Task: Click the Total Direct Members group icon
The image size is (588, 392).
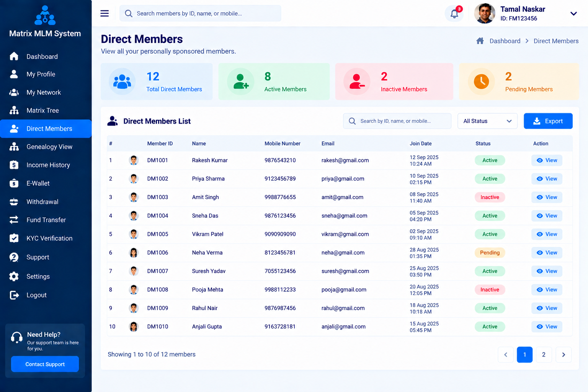Action: (122, 82)
